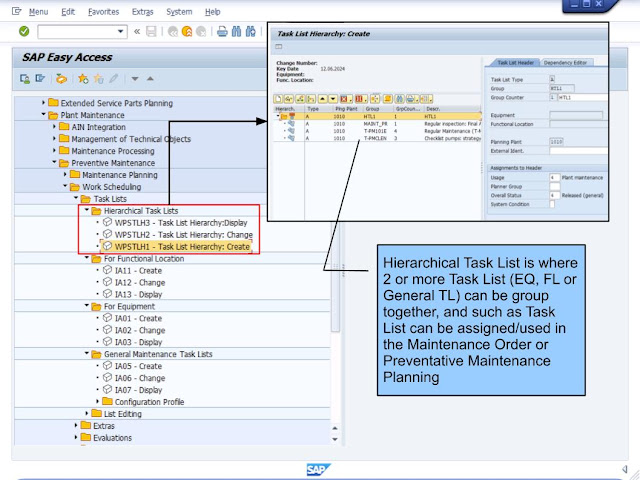Image resolution: width=640 pixels, height=480 pixels.
Task: Select the MAINT_PR row in hierarchy table
Action: click(x=377, y=124)
